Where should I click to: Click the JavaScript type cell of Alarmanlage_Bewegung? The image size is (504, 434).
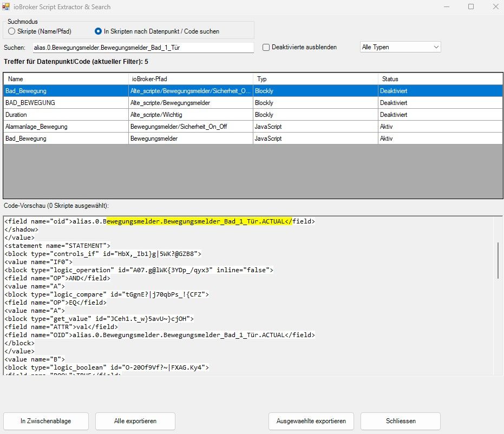(x=315, y=127)
